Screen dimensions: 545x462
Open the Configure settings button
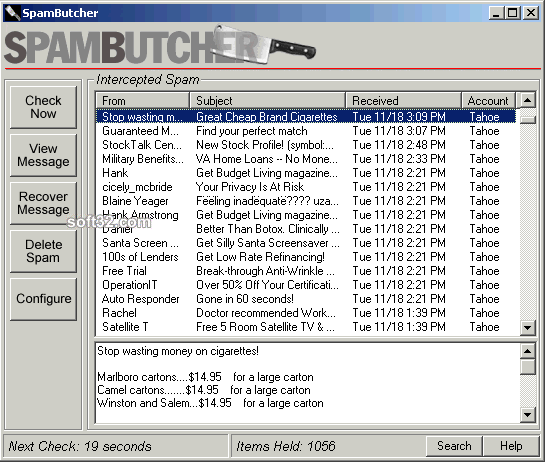pos(43,299)
